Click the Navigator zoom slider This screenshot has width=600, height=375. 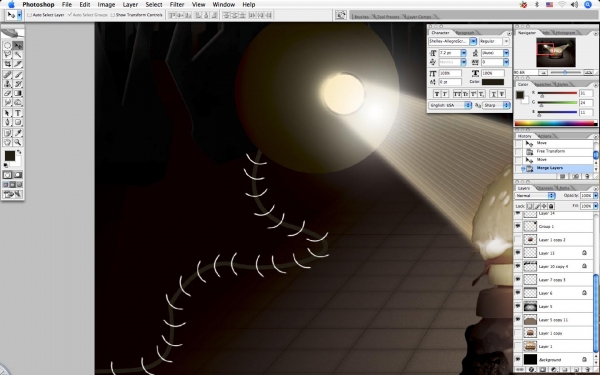565,72
